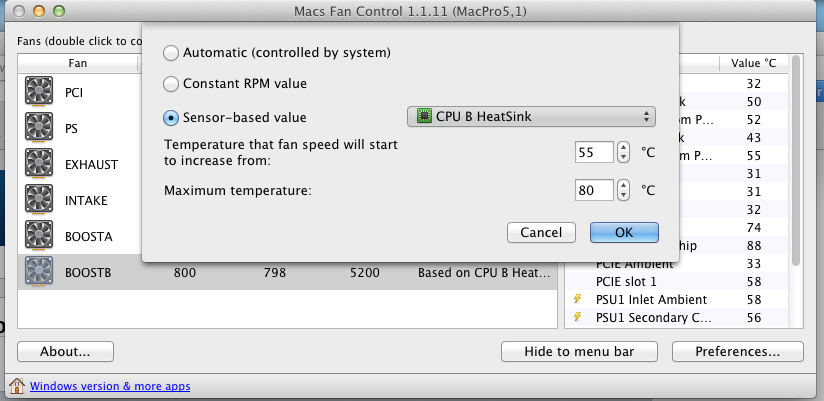Click the sensor value 33
The width and height of the screenshot is (824, 401).
[754, 263]
